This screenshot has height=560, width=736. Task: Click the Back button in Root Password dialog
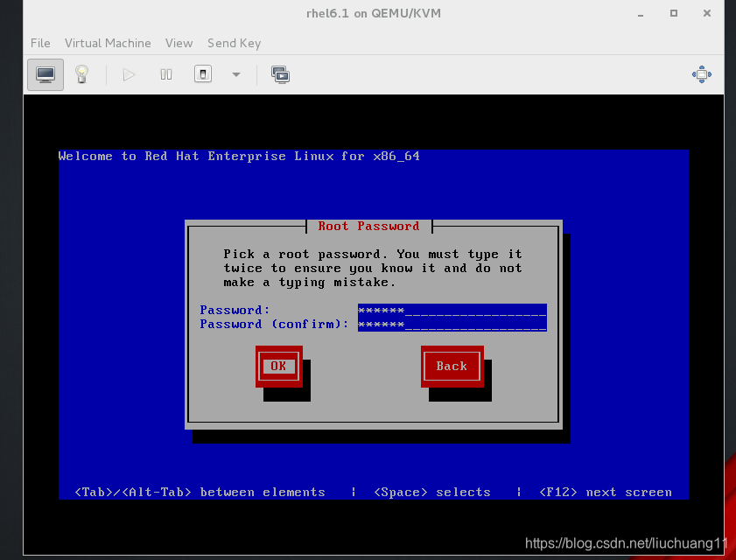(452, 366)
